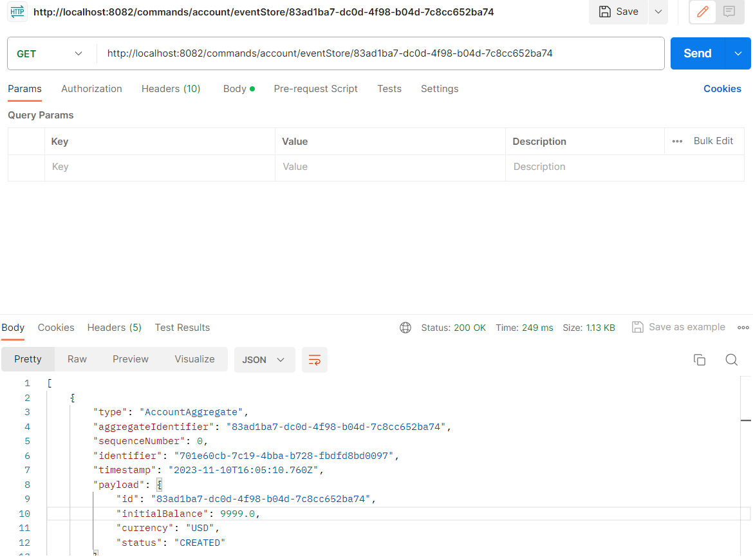Click the Send button
The width and height of the screenshot is (753, 560).
pyautogui.click(x=697, y=53)
